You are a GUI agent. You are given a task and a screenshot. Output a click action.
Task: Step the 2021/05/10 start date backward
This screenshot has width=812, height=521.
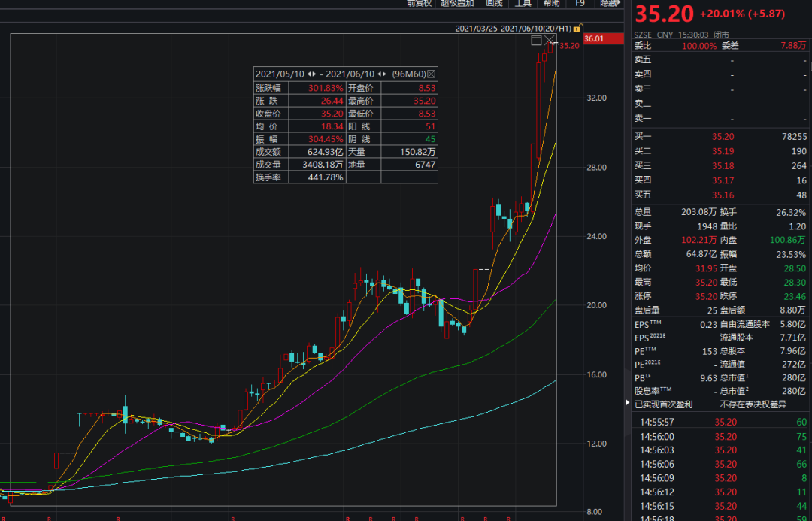pyautogui.click(x=309, y=74)
